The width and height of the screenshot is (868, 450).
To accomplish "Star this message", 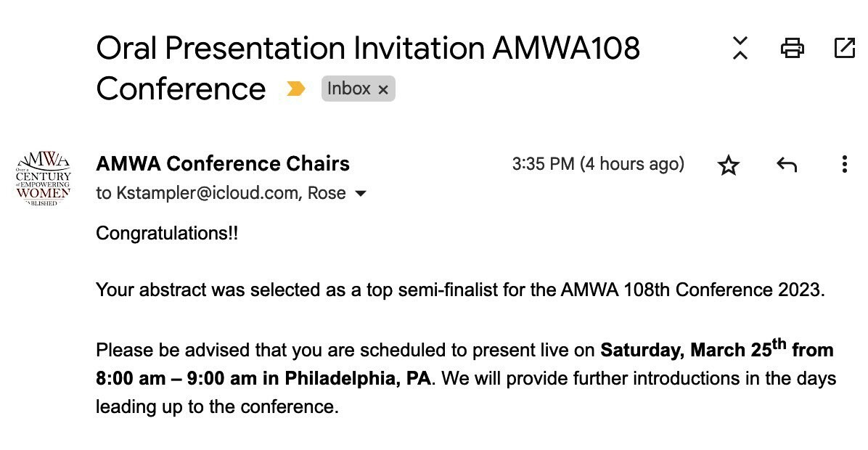I will (x=728, y=165).
